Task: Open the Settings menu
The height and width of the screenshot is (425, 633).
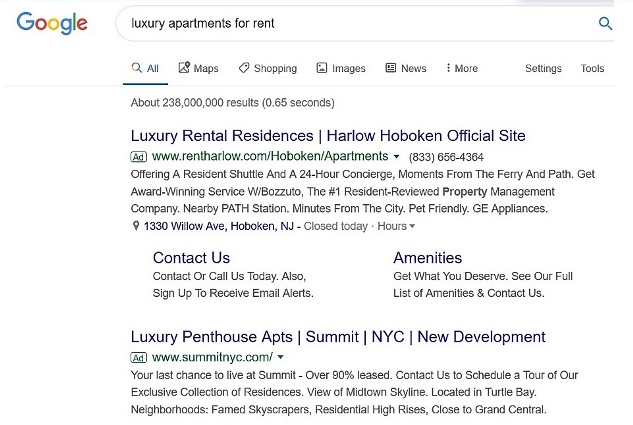Action: pos(543,68)
